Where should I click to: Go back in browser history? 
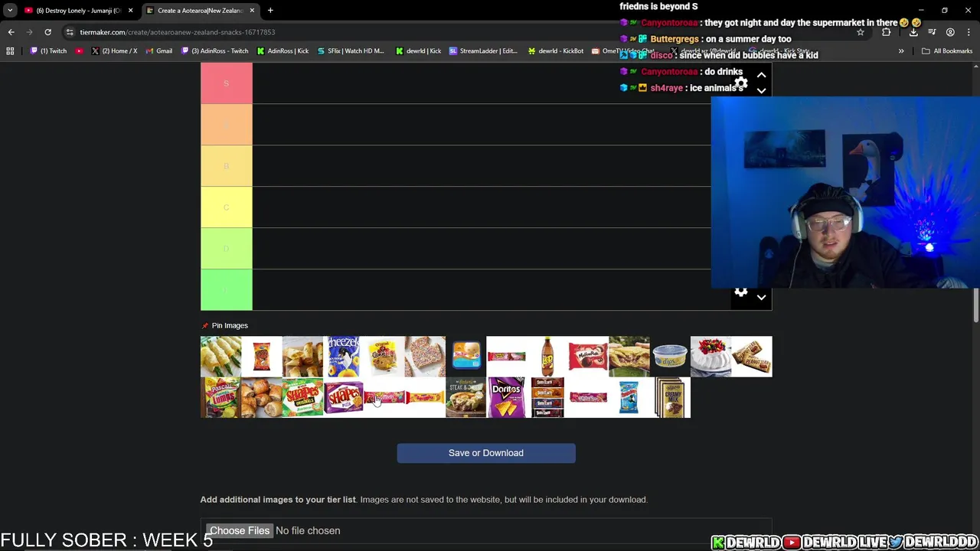pos(11,32)
